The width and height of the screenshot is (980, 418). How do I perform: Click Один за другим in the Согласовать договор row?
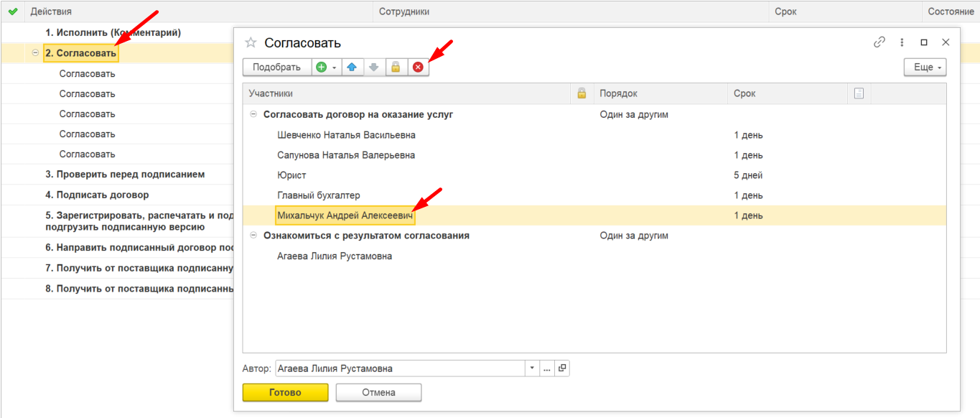tap(634, 114)
